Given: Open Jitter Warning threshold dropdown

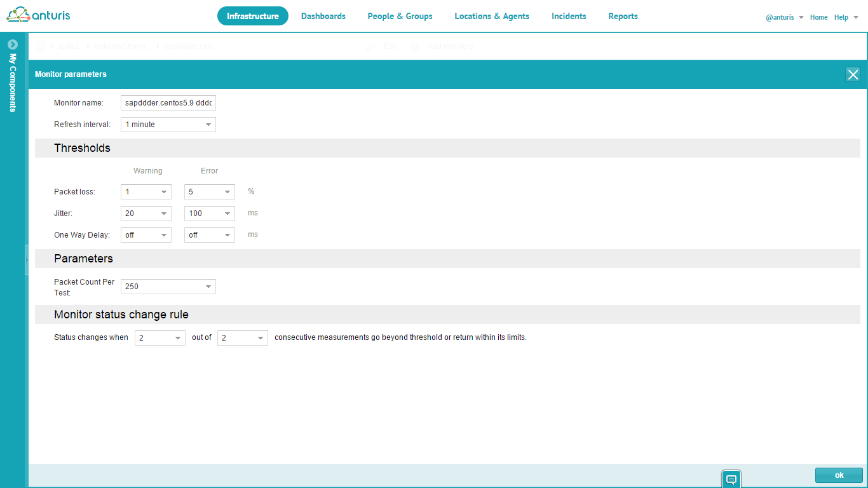Looking at the screenshot, I should pyautogui.click(x=146, y=213).
